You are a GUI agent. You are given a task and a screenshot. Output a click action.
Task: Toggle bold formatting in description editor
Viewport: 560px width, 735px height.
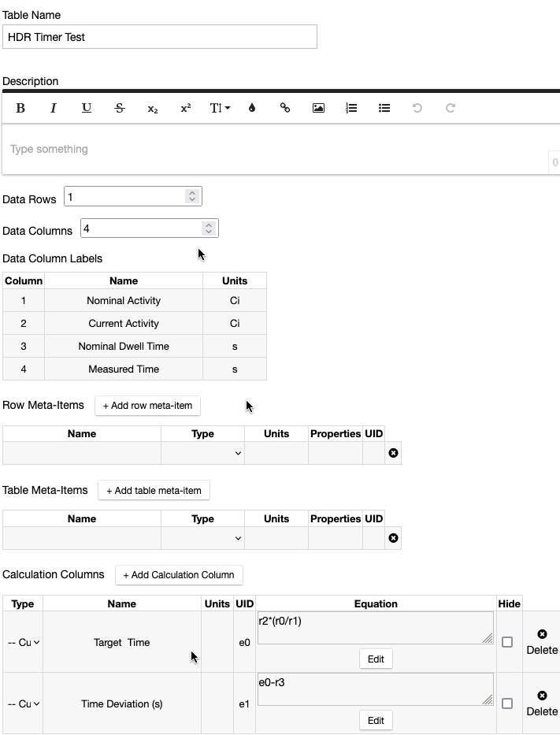click(x=20, y=108)
